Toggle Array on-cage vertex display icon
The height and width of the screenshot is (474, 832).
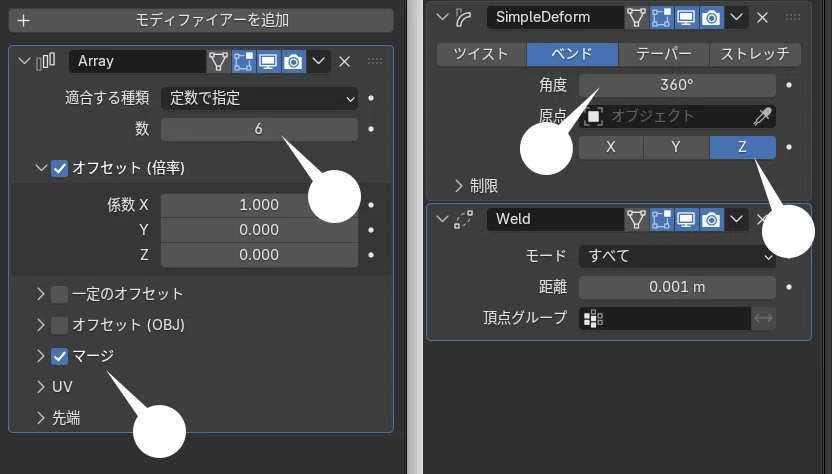point(218,62)
